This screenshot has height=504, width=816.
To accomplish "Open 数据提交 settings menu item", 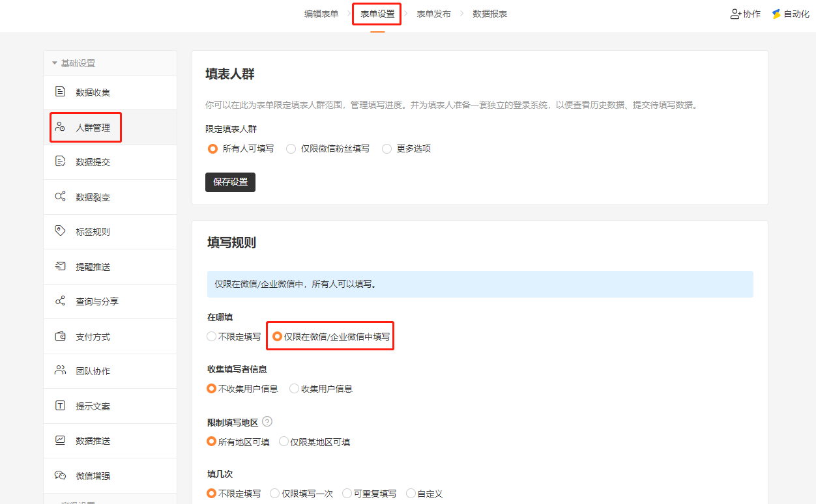I will point(110,162).
